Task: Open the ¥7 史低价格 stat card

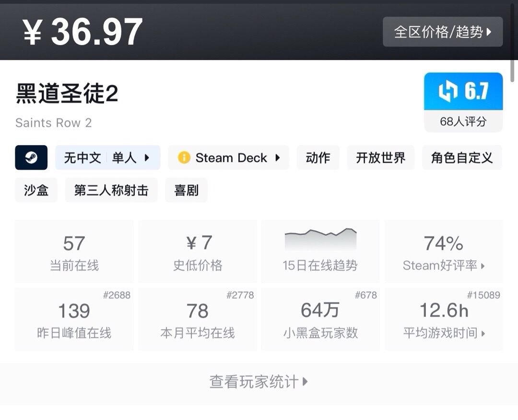Action: [198, 251]
